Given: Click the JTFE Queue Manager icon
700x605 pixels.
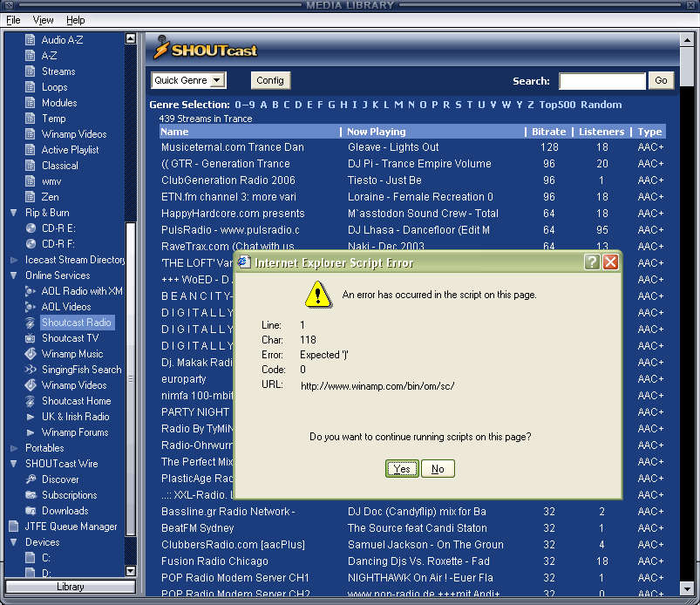Looking at the screenshot, I should pyautogui.click(x=14, y=527).
